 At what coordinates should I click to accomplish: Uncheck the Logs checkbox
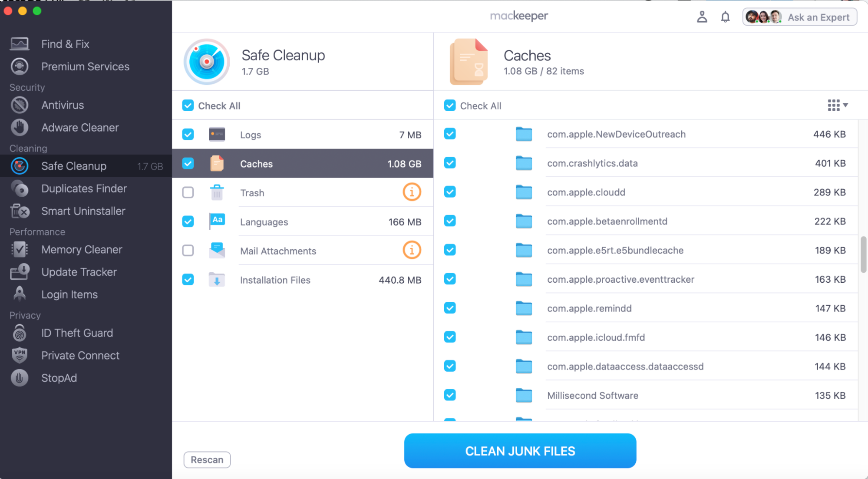(x=188, y=134)
